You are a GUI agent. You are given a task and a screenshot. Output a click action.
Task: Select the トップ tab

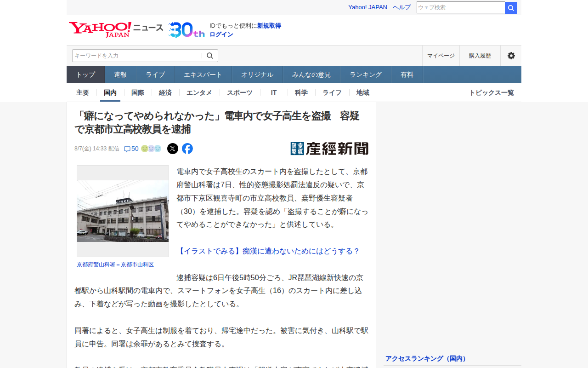pyautogui.click(x=86, y=75)
